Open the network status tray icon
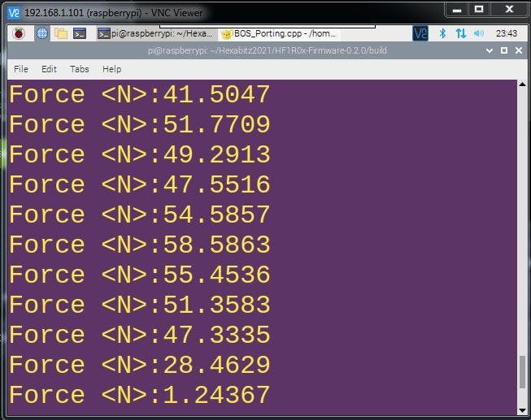The width and height of the screenshot is (531, 420). (460, 33)
